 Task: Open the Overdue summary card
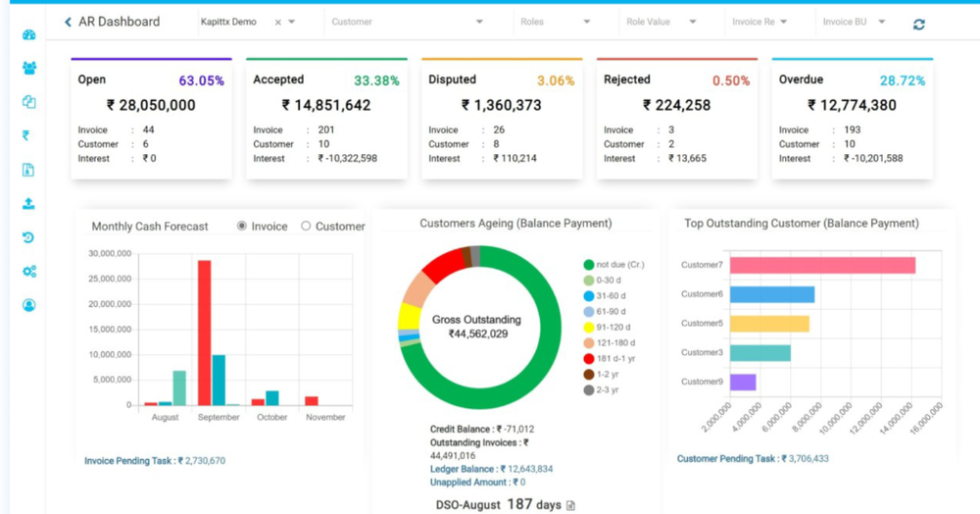(x=853, y=119)
